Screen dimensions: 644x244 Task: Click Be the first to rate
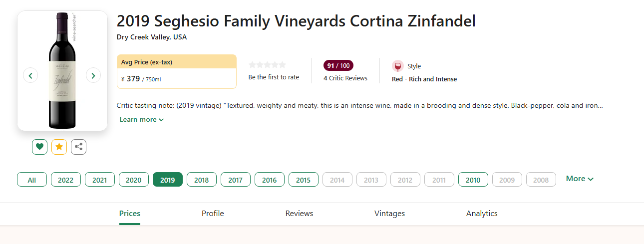pyautogui.click(x=274, y=77)
